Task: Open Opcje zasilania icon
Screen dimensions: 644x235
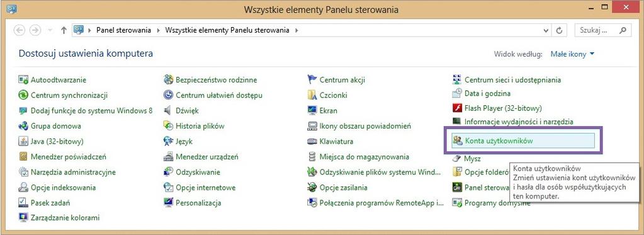Action: point(312,187)
